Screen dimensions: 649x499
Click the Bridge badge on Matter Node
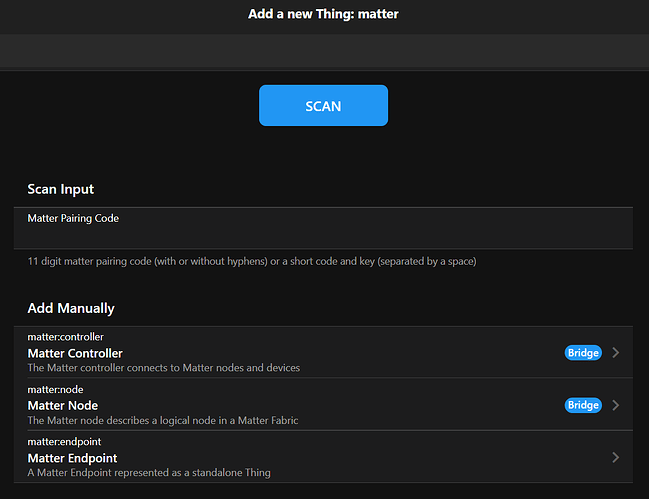(583, 405)
